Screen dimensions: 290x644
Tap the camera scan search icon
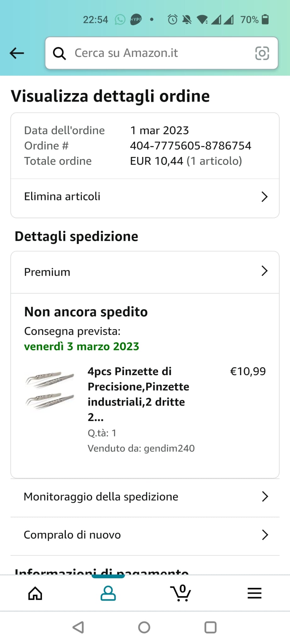point(262,53)
